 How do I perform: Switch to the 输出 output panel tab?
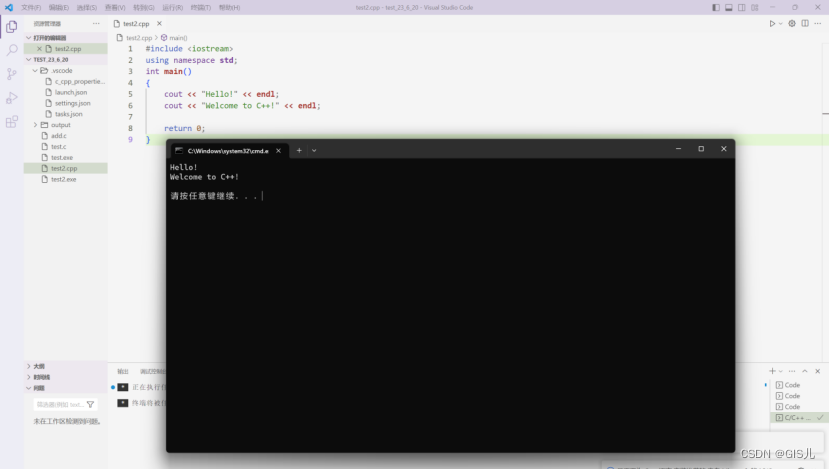(123, 371)
